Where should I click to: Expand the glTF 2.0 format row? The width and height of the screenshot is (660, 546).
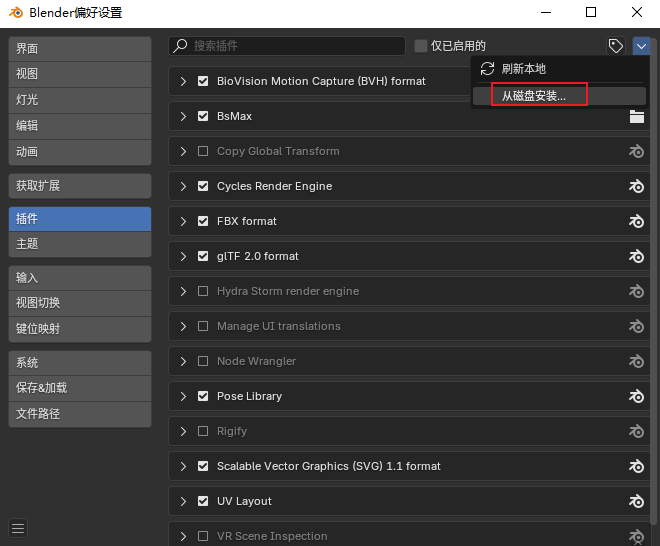click(183, 256)
